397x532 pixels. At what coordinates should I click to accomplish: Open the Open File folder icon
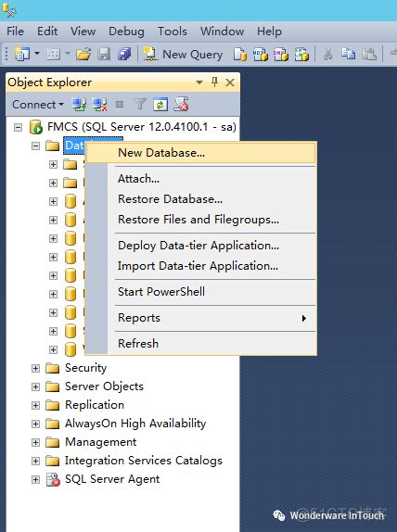pos(83,54)
